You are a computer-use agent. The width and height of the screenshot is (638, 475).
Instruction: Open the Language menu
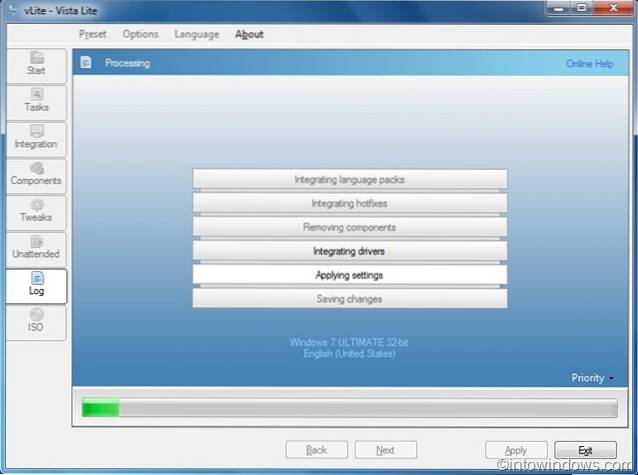coord(196,34)
